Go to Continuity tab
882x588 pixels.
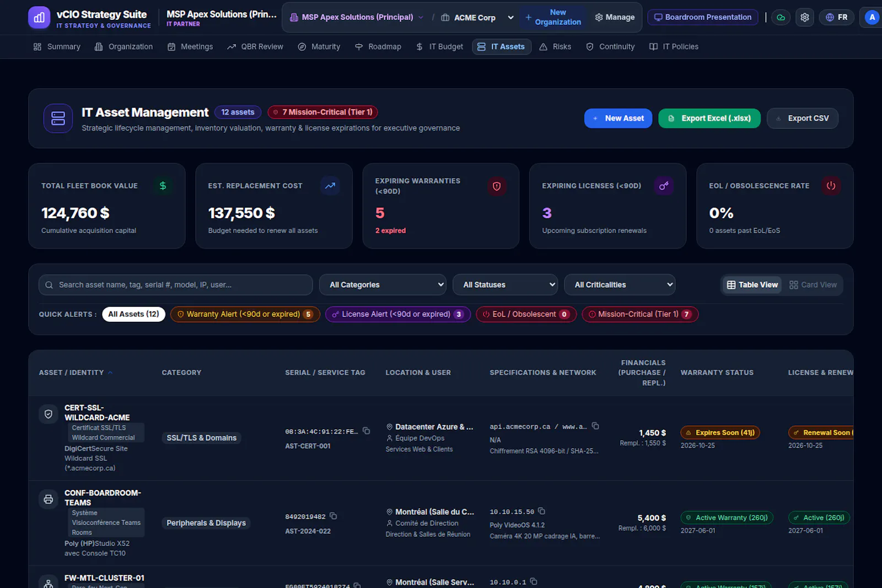tap(610, 47)
